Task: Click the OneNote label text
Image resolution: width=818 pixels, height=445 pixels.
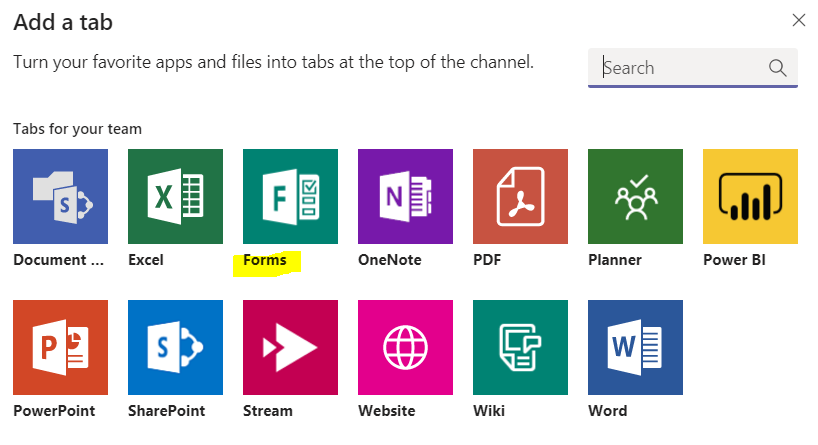Action: pos(390,260)
